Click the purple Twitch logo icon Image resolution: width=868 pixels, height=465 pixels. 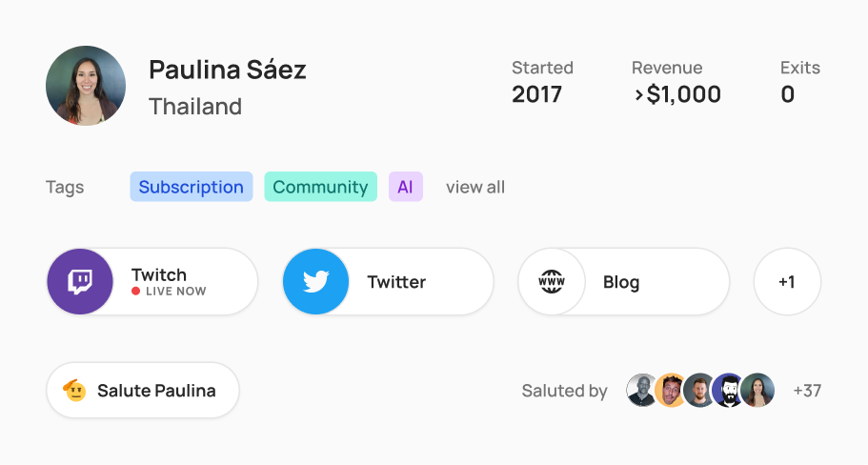pos(80,282)
